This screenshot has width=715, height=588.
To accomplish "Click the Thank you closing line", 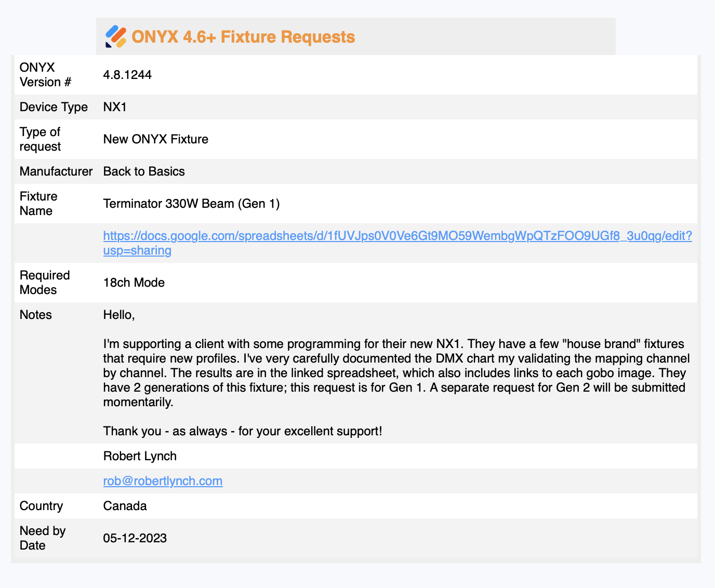I will coord(243,431).
